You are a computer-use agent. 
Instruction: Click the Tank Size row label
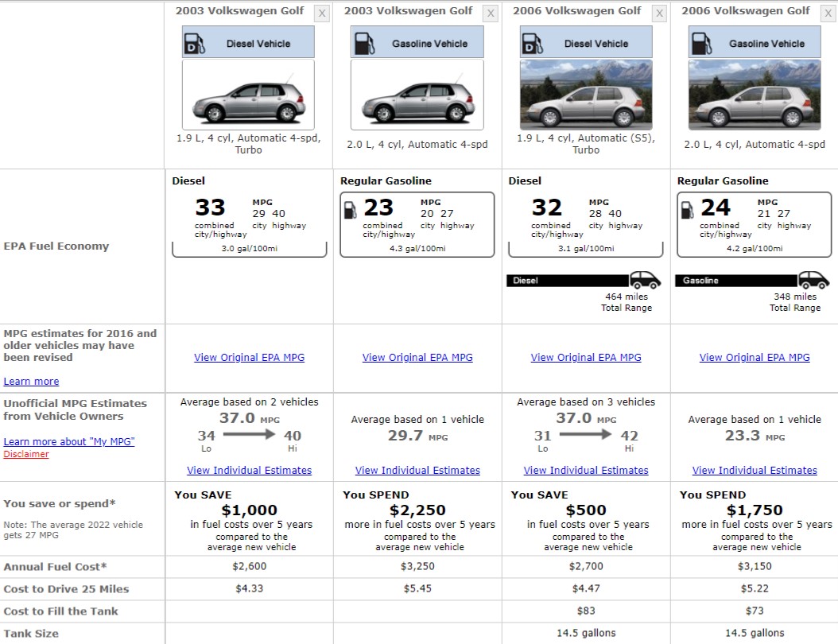tap(31, 634)
